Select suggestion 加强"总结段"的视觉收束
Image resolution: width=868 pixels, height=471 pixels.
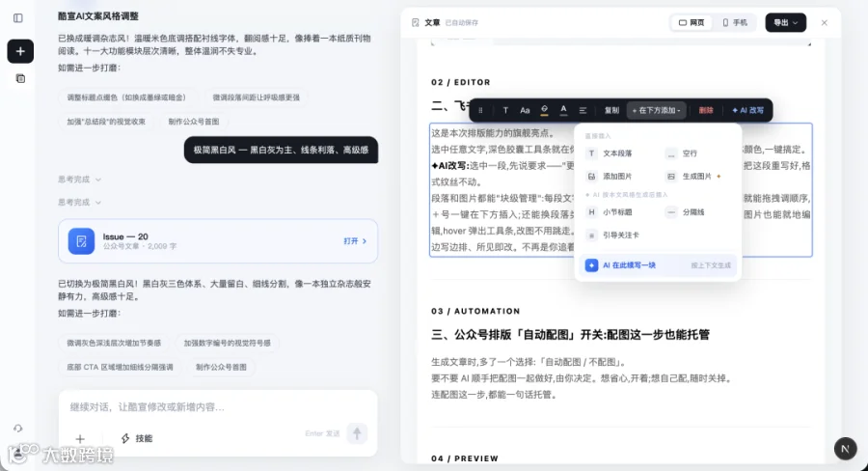[106, 122]
